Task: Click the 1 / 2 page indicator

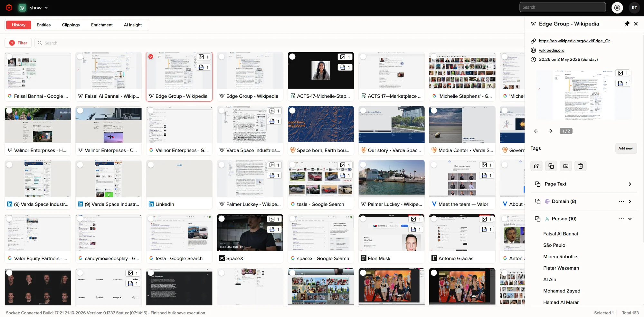Action: 566,131
